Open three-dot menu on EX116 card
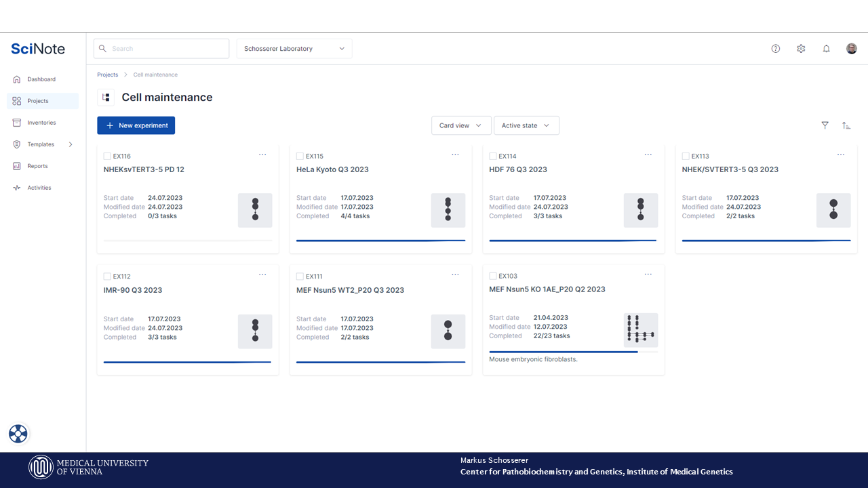This screenshot has height=488, width=868. [262, 155]
